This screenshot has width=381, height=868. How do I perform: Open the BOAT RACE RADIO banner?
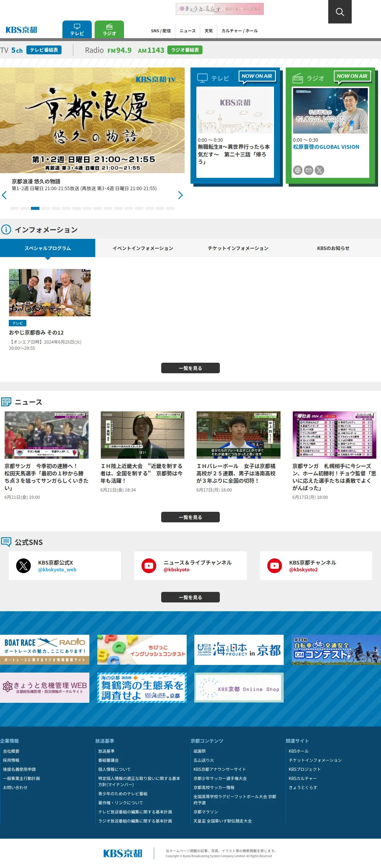pos(45,650)
